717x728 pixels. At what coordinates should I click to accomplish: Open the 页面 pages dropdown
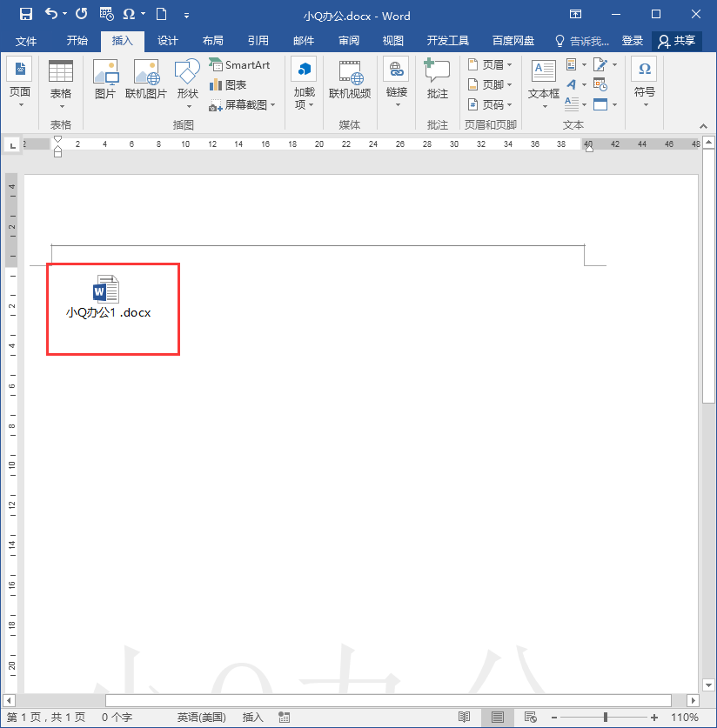(x=20, y=83)
